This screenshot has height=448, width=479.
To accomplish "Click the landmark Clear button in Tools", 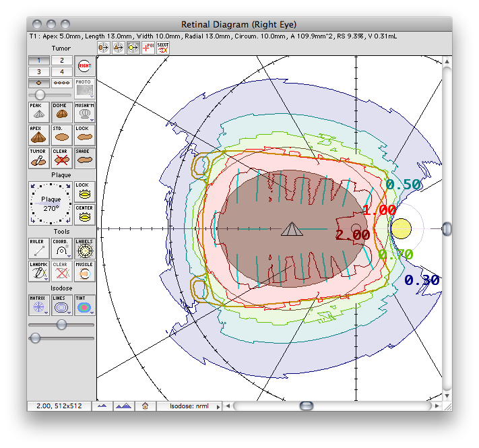I will 62,271.
